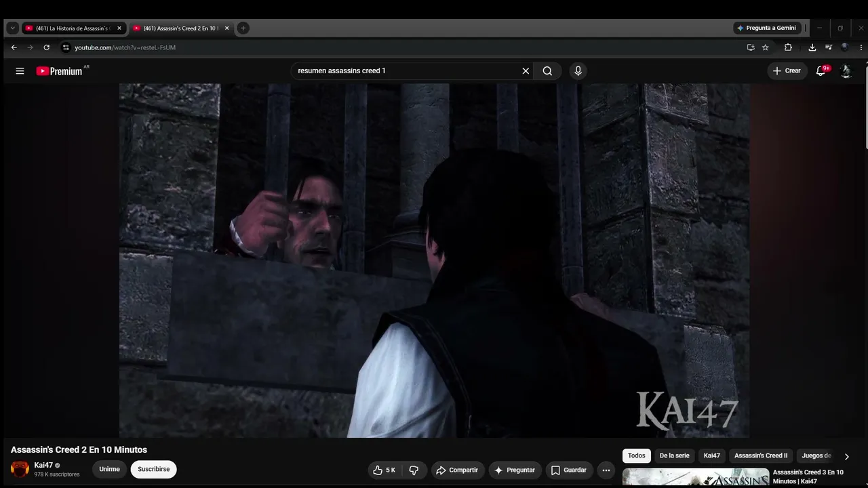Subscribe with the Suscribirse button

pyautogui.click(x=154, y=470)
